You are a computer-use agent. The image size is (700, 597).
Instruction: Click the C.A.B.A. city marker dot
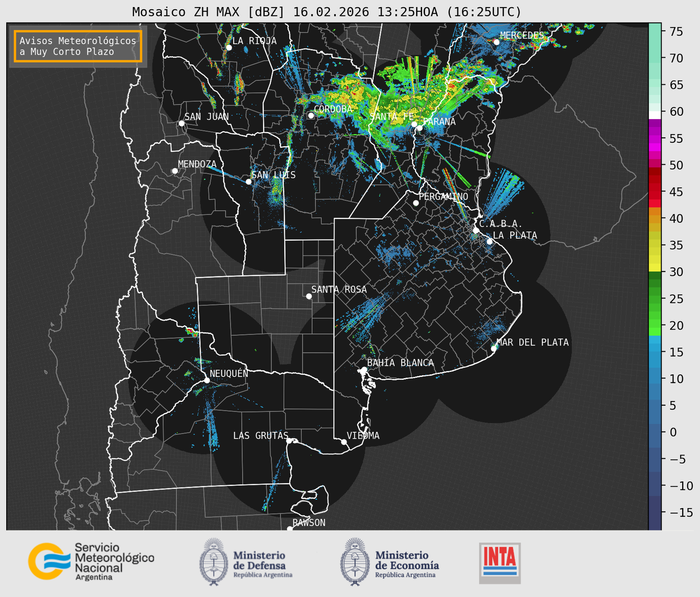pos(476,230)
